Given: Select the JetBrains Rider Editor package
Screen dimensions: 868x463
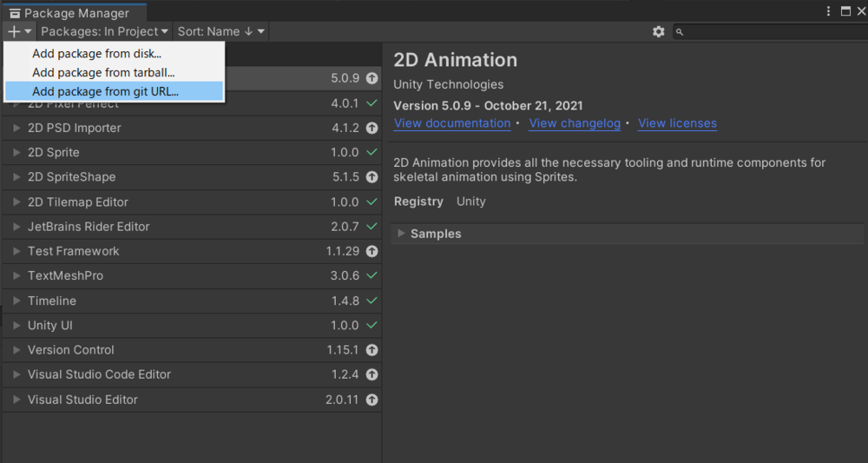Looking at the screenshot, I should 89,227.
